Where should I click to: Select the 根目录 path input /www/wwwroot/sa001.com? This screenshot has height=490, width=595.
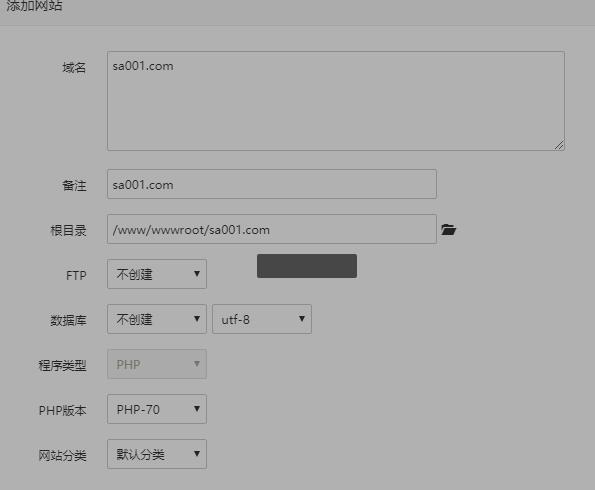tap(272, 229)
